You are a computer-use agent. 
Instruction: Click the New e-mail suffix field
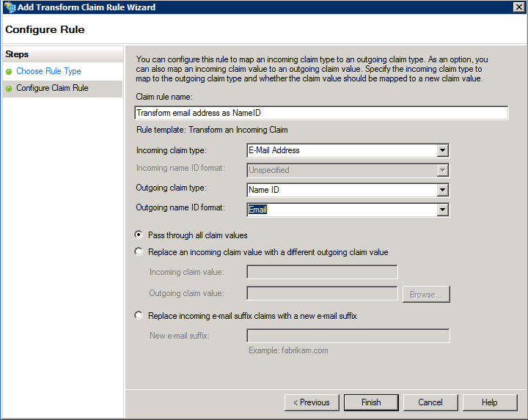348,336
